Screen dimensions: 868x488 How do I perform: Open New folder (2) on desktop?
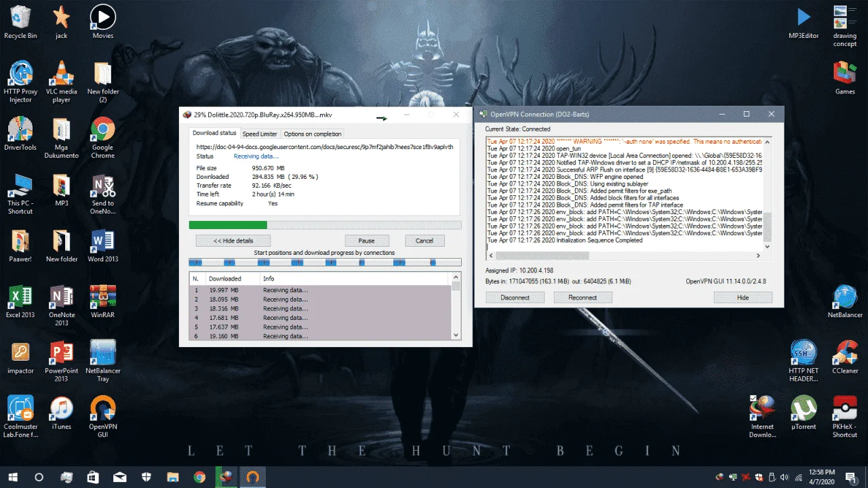103,81
